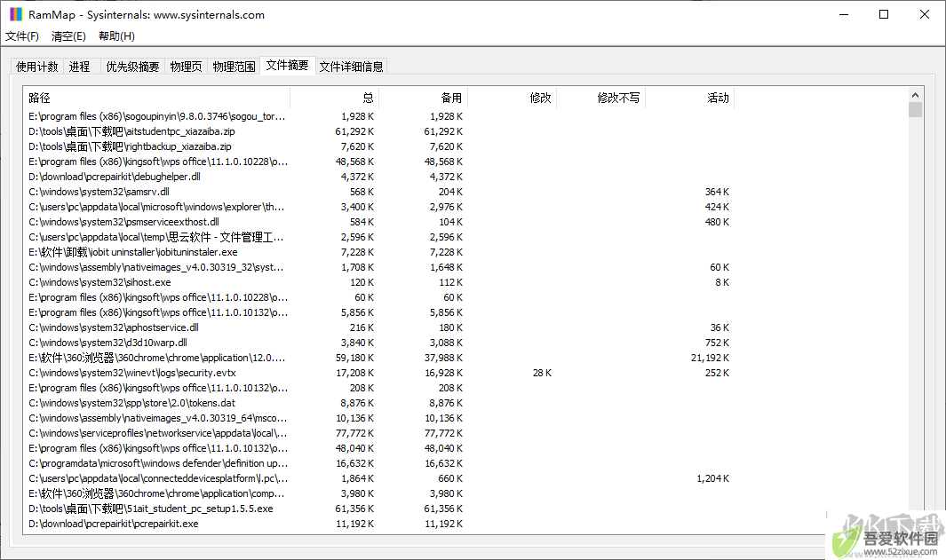Screen dimensions: 946x560
Task: Click the 752 K active value
Action: point(717,343)
